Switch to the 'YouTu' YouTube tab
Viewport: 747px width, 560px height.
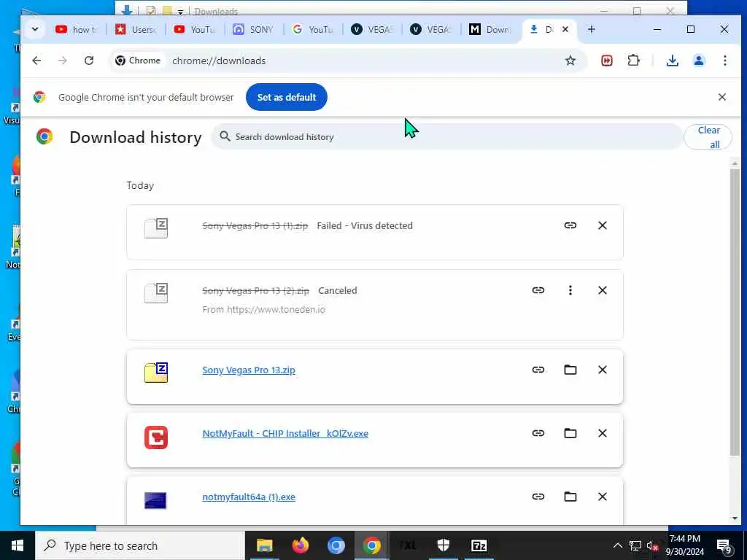194,29
